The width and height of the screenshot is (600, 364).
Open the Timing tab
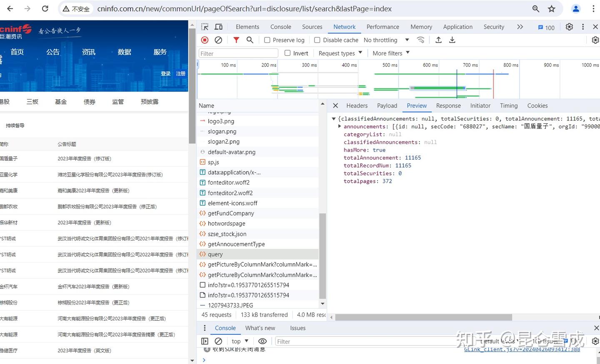coord(509,106)
